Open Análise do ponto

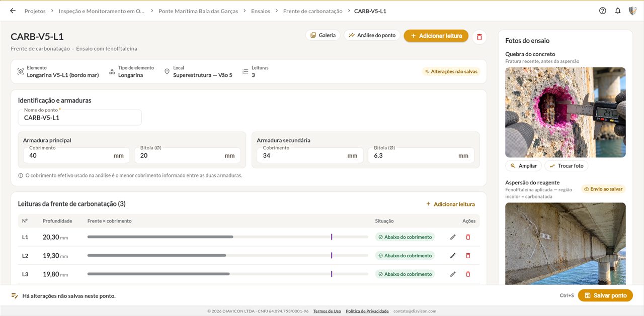tap(372, 36)
